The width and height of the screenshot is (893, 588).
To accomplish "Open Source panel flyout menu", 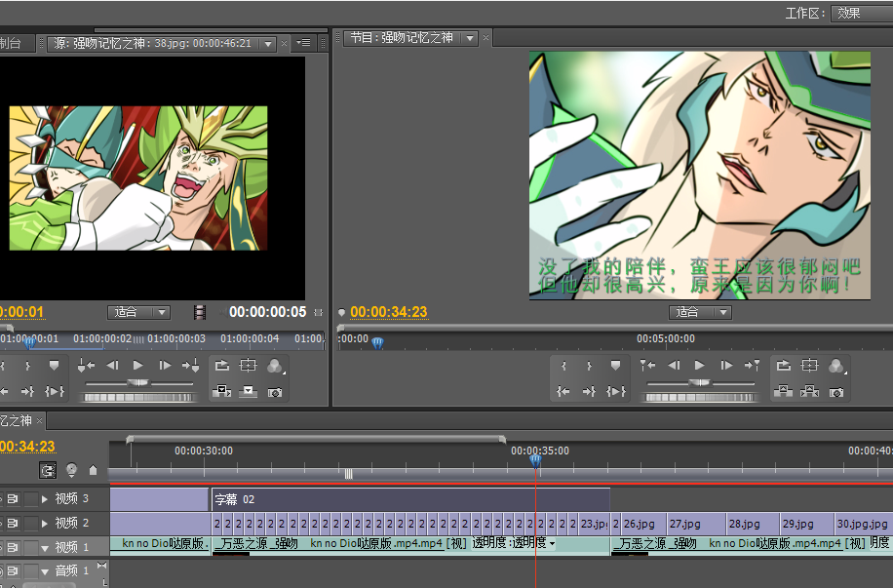I will tap(303, 43).
